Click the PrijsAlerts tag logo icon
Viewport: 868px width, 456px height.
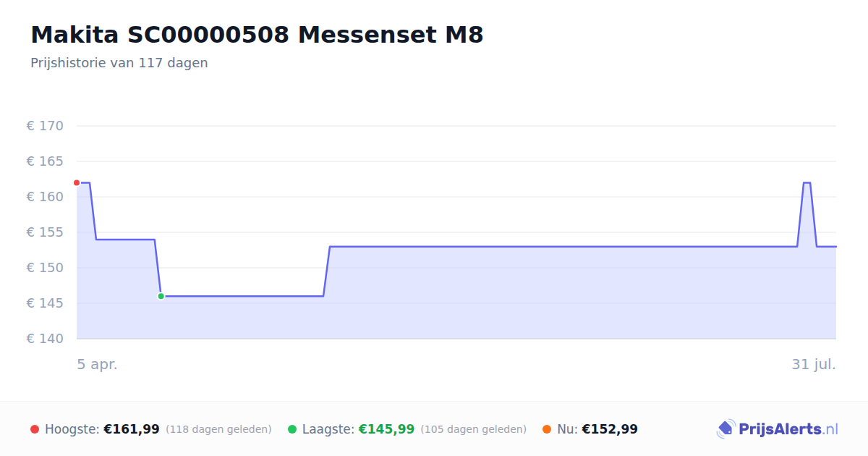726,429
